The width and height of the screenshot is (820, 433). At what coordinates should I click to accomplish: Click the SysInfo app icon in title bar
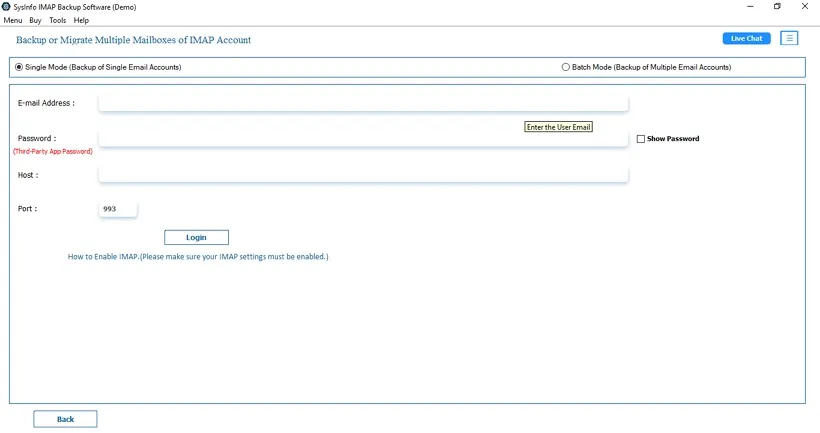coord(7,7)
